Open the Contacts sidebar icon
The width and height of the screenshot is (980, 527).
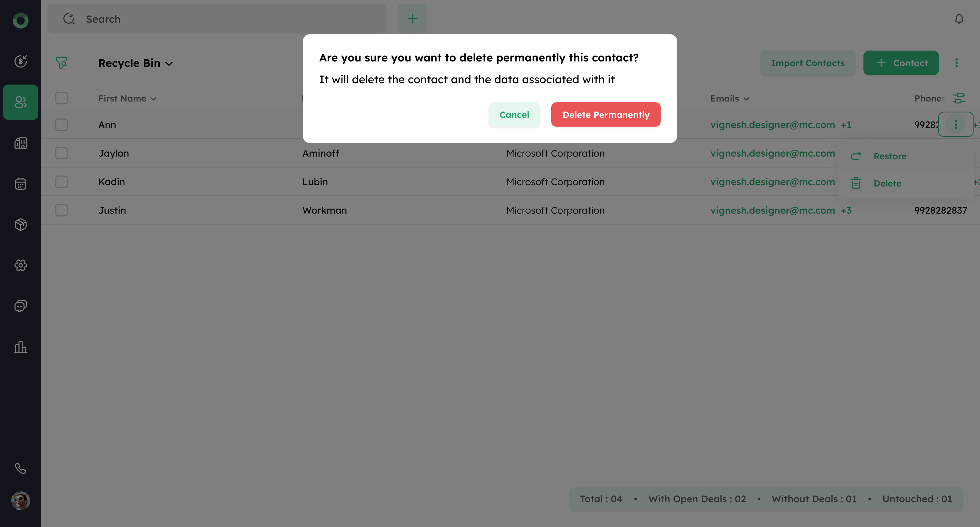point(20,102)
